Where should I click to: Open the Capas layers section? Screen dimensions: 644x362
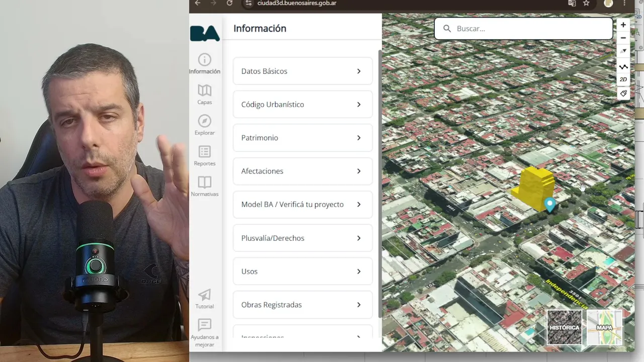tap(205, 95)
